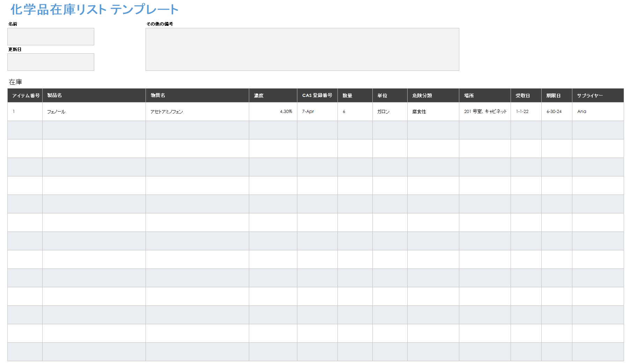Select the 製品名 column header

[x=94, y=96]
